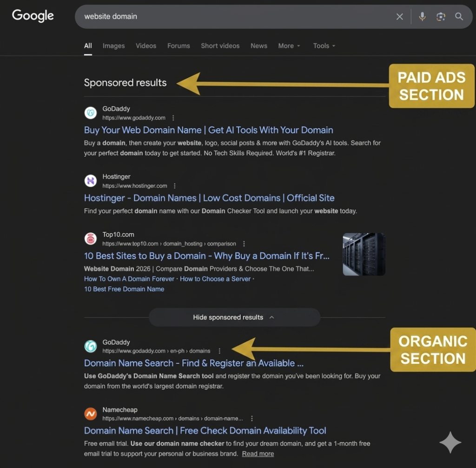Open options menu beside godaddy.com sponsored URL
Viewport: 476px width, 468px height.
[x=173, y=118]
